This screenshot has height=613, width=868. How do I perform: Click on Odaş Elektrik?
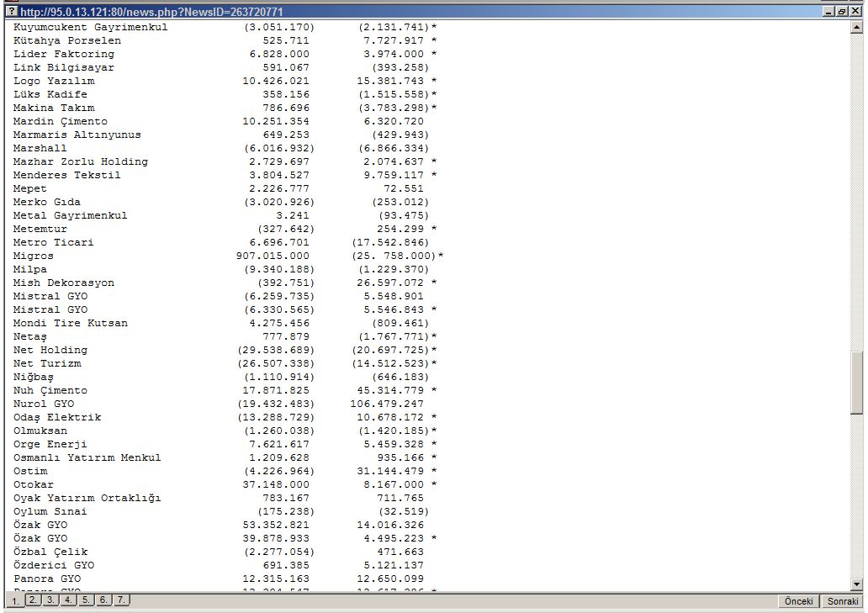57,417
